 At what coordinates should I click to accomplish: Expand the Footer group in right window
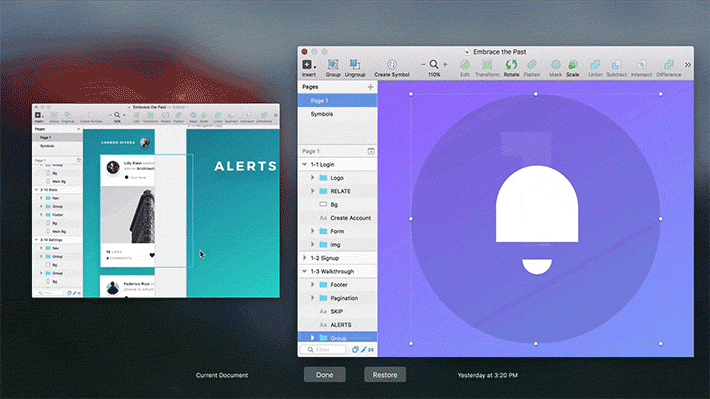tap(312, 284)
